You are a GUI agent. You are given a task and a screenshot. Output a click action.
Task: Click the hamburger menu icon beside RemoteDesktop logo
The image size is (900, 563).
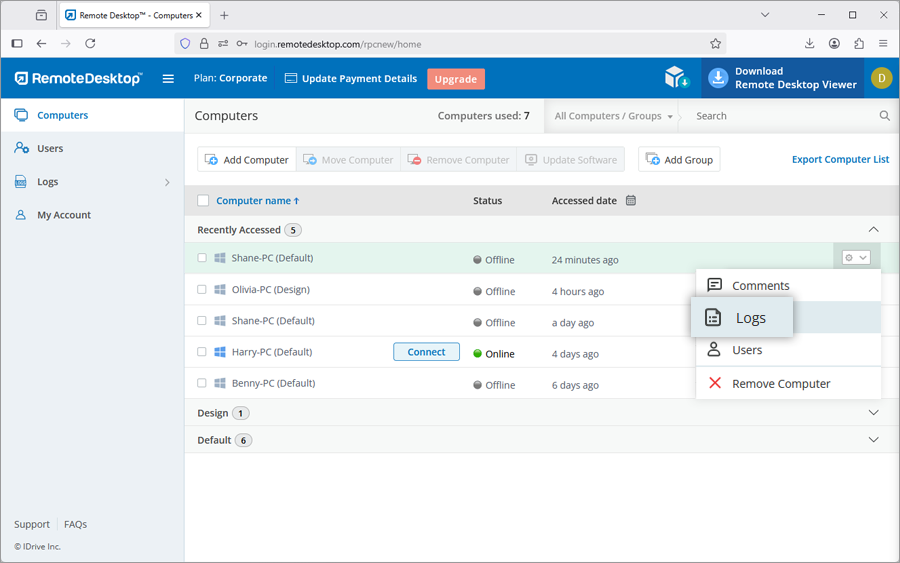tap(168, 79)
